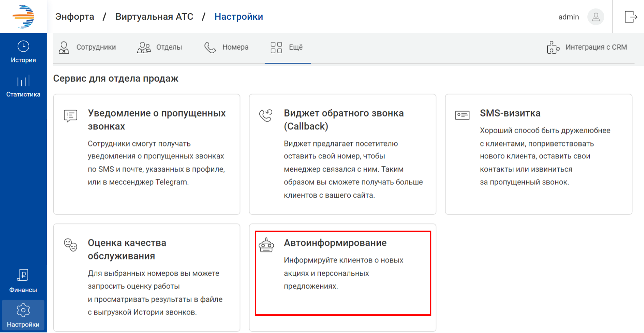Switch to the Сотрудники tab
The width and height of the screenshot is (644, 333).
pyautogui.click(x=87, y=47)
